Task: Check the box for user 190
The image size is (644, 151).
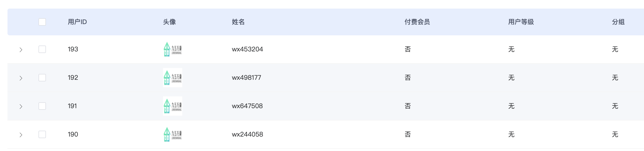Action: point(42,134)
